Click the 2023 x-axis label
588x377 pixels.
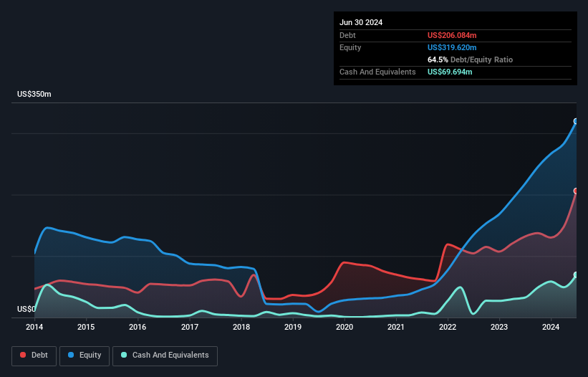(499, 327)
